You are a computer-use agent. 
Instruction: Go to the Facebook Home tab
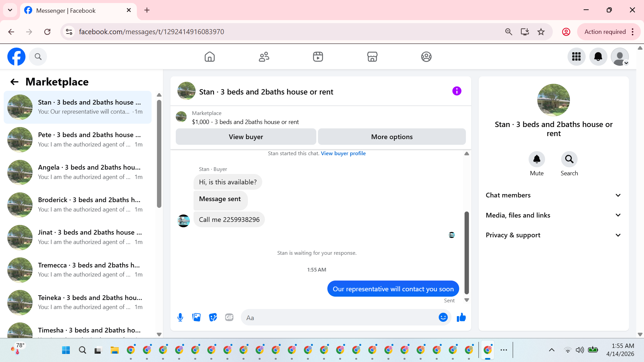(210, 57)
